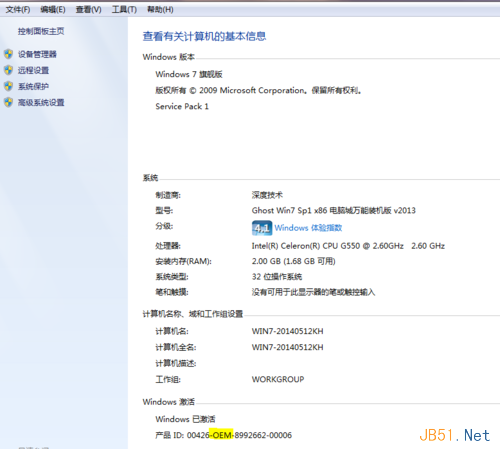This screenshot has height=449, width=500.
Task: Click model value Ghost Win7 Sp1 x86
Action: pos(334,211)
